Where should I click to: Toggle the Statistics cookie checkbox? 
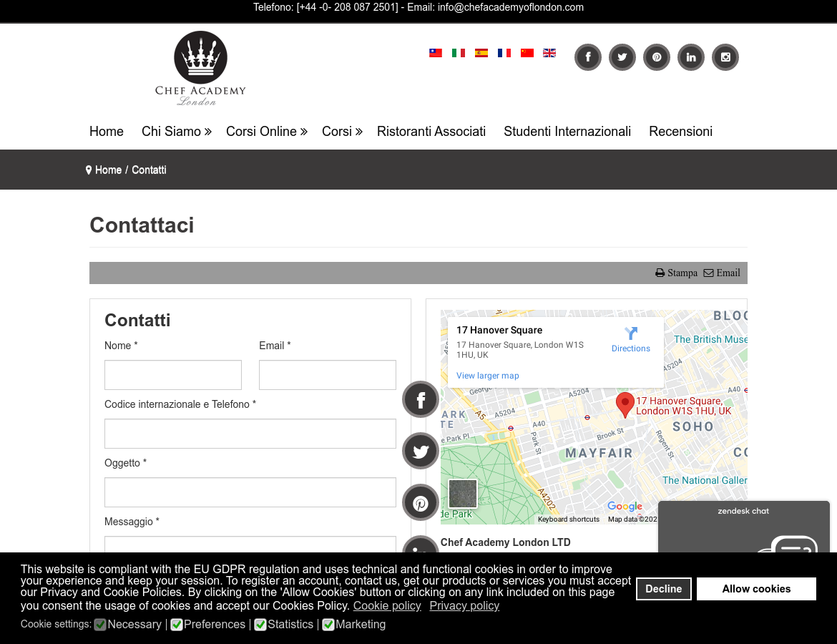tap(260, 625)
